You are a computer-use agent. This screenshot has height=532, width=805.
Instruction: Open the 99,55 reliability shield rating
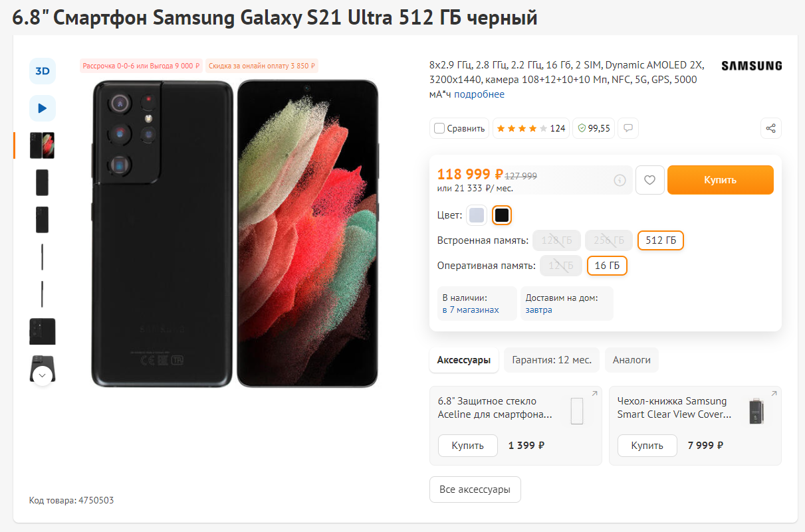(x=594, y=128)
